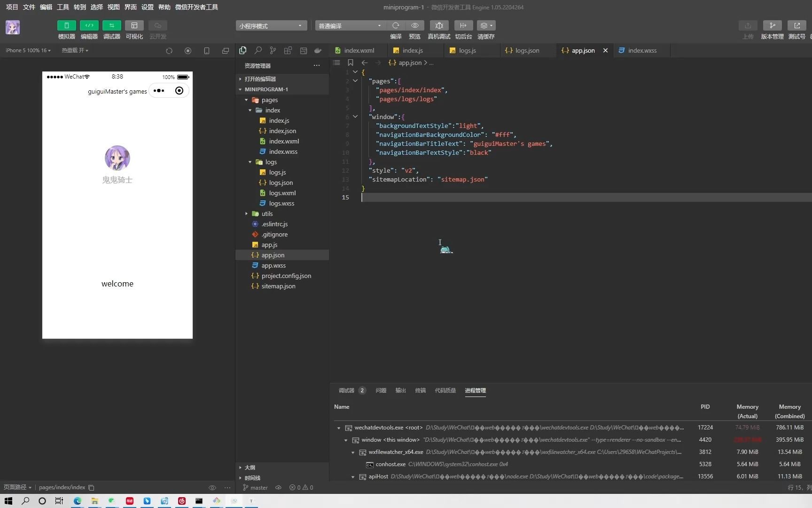
Task: Refresh the simulator
Action: pyautogui.click(x=169, y=51)
